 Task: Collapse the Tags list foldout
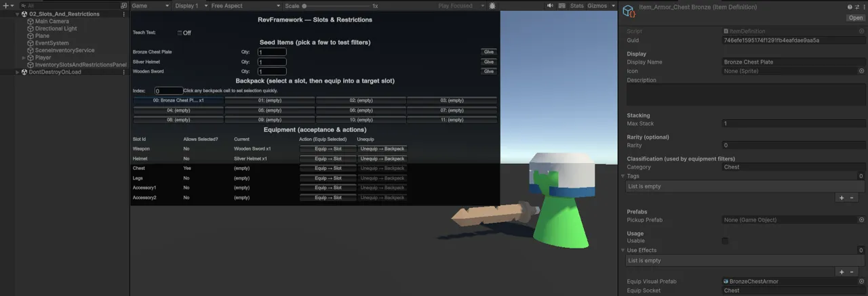pos(624,176)
